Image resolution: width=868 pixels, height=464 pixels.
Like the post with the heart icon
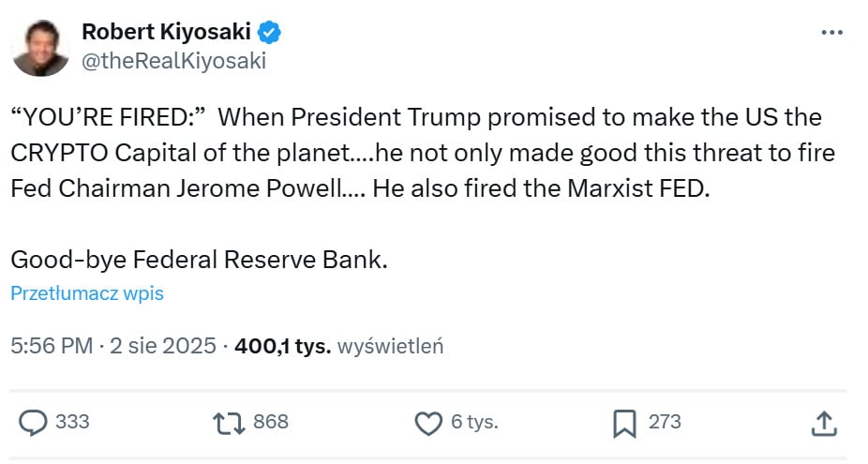(428, 423)
